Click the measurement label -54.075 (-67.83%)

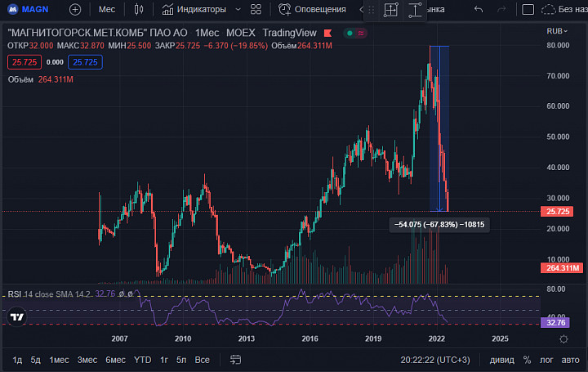(439, 225)
